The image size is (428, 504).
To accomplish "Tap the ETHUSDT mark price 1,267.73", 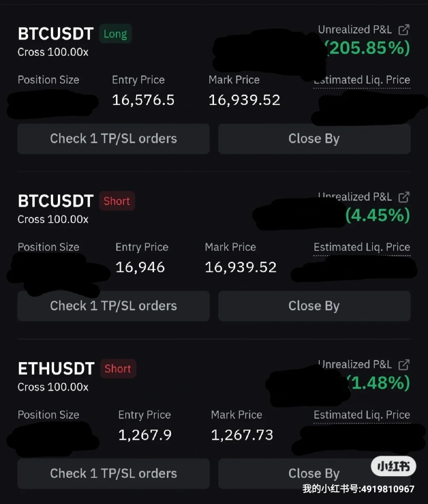I will pyautogui.click(x=242, y=435).
